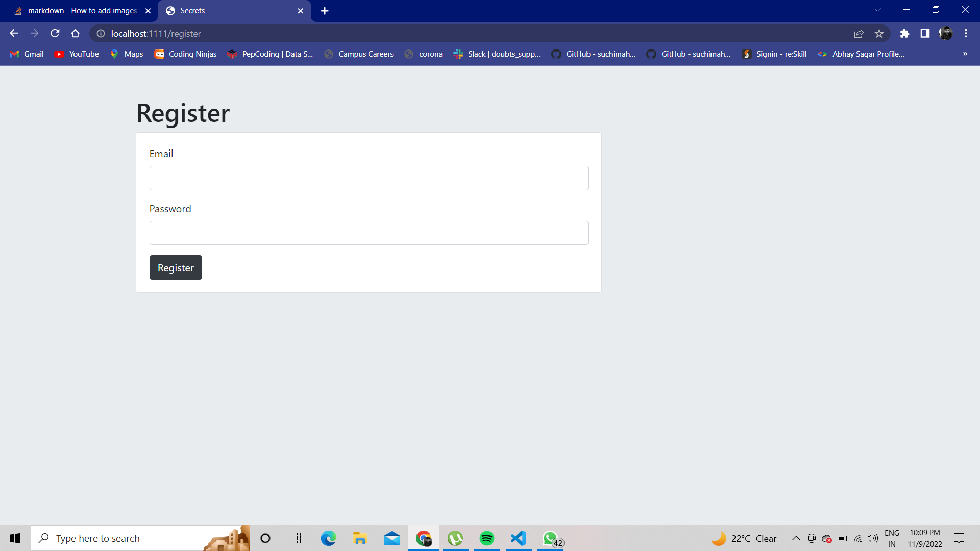
Task: Open the Wi-Fi network icon
Action: pyautogui.click(x=858, y=538)
